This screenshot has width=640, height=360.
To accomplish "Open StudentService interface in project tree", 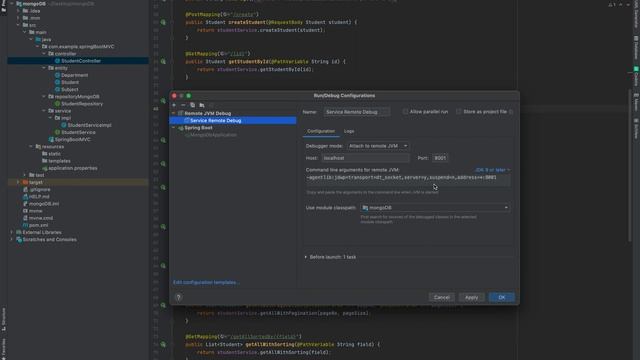I will [x=78, y=132].
